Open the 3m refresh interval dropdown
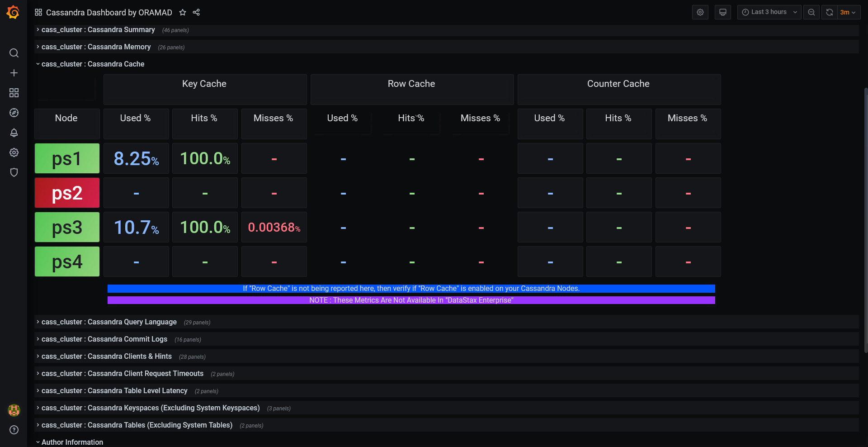Image resolution: width=868 pixels, height=447 pixels. click(848, 12)
